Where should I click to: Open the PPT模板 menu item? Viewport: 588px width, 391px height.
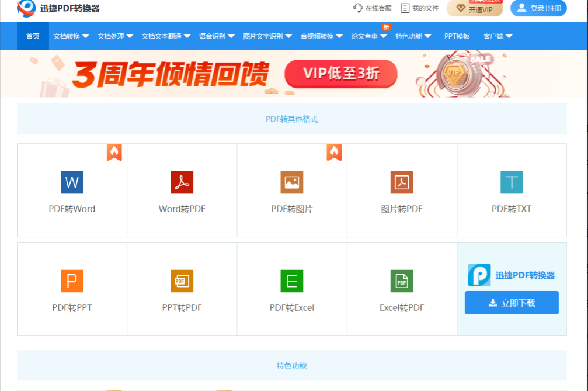[x=457, y=36]
